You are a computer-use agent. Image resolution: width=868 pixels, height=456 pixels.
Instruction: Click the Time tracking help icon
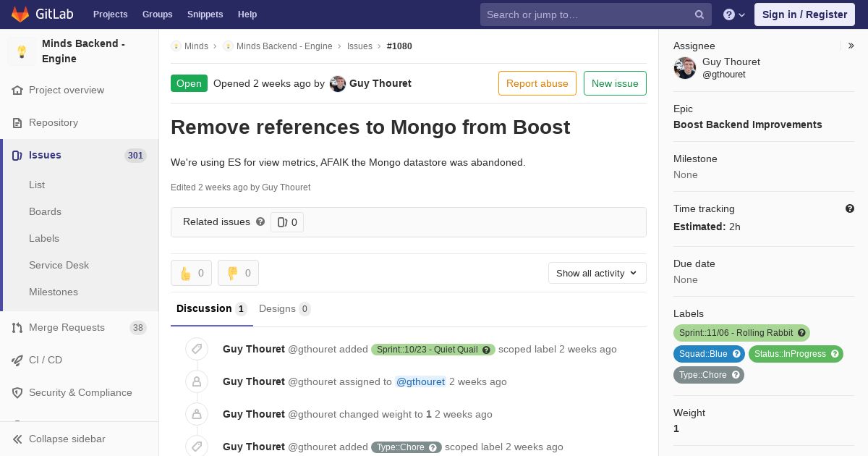point(850,208)
